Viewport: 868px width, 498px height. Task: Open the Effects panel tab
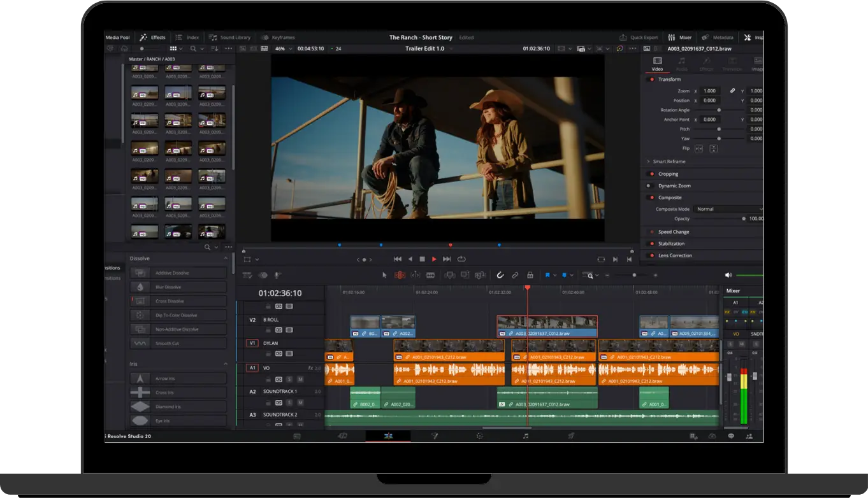tap(153, 38)
